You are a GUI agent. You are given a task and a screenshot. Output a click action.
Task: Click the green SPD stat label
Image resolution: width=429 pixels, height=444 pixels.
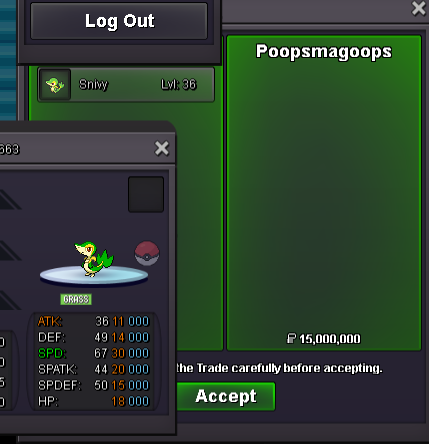point(52,353)
